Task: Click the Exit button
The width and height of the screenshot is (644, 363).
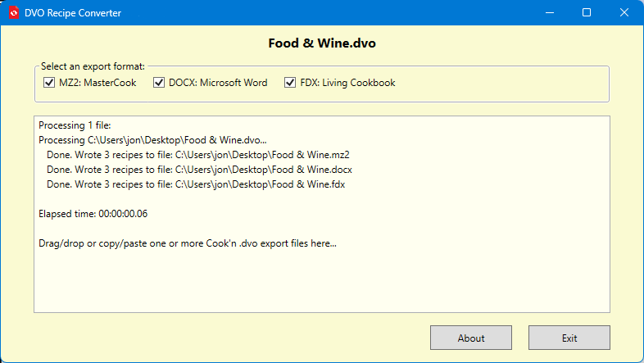Action: click(569, 338)
